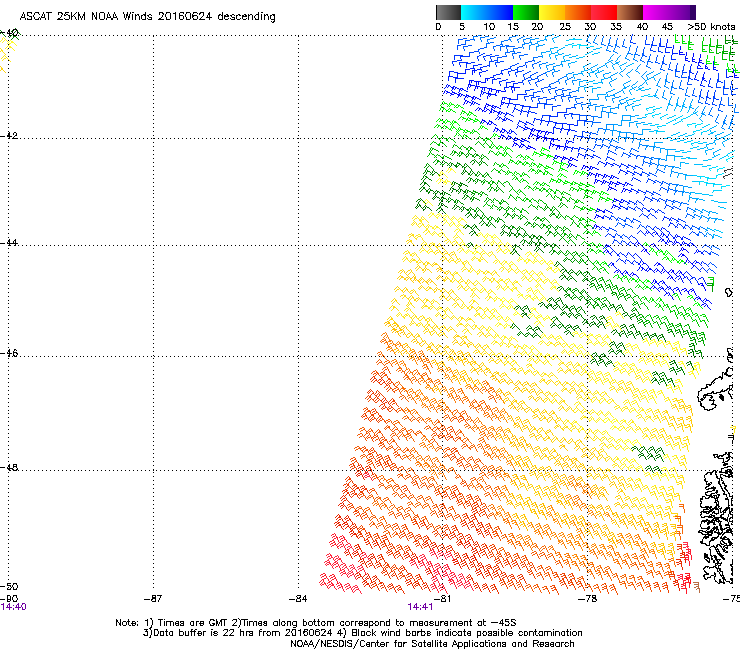The image size is (740, 650).
Task: Click the 'Data buffer is 22 hrs' note
Action: coord(362,633)
